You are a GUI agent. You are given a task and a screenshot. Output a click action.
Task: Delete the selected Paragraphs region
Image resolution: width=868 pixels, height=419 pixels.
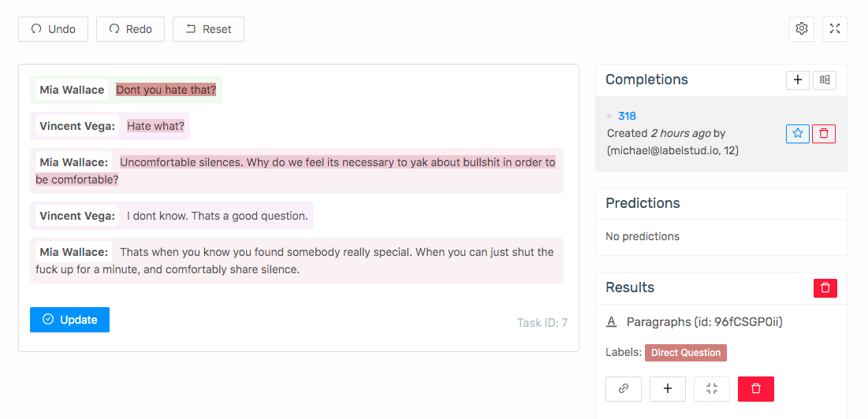point(756,388)
